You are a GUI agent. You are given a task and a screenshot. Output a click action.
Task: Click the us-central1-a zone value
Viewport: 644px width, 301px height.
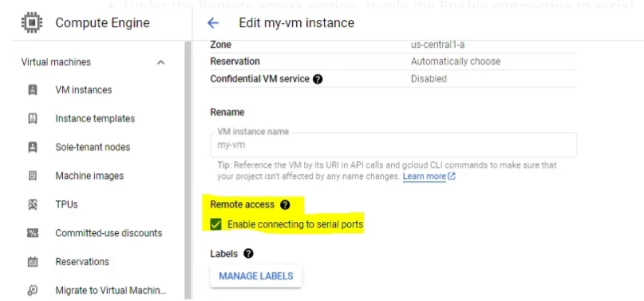(x=438, y=45)
